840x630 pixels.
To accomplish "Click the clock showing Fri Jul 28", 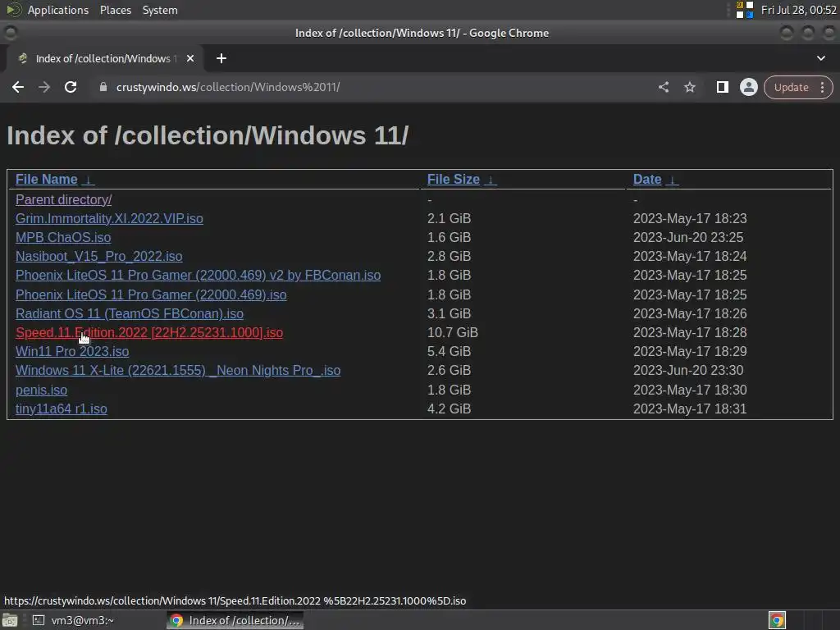I will point(798,10).
